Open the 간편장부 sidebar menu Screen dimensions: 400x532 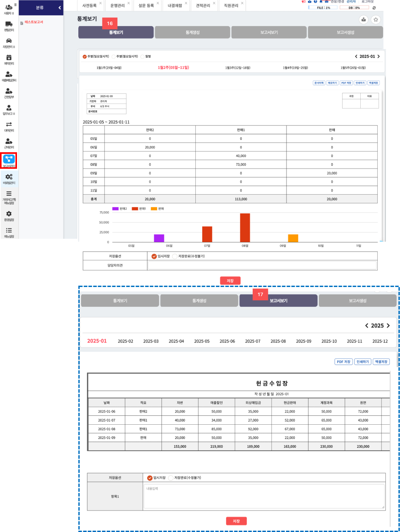[9, 93]
